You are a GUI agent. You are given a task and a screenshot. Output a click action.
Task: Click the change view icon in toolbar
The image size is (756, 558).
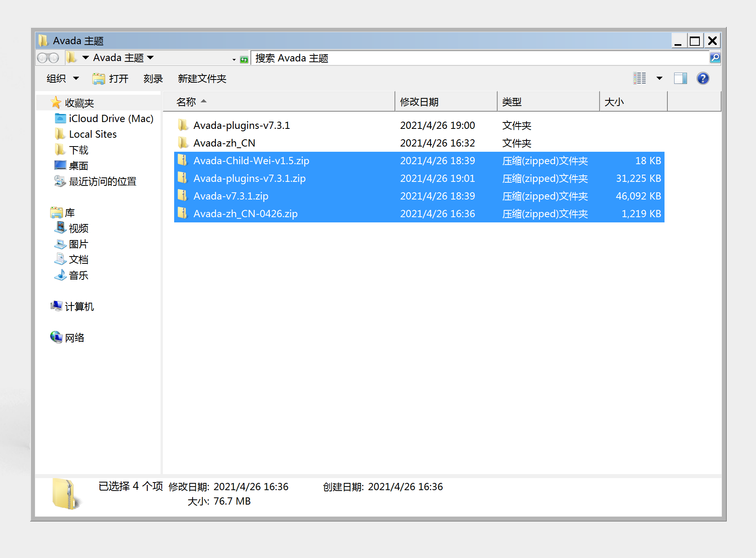tap(640, 78)
